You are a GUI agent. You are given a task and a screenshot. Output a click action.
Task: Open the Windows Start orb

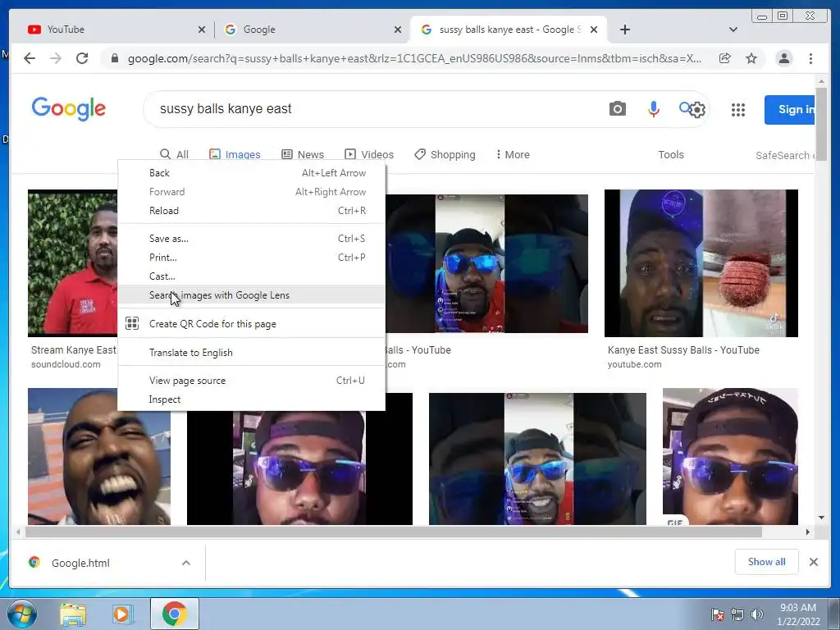(x=22, y=614)
